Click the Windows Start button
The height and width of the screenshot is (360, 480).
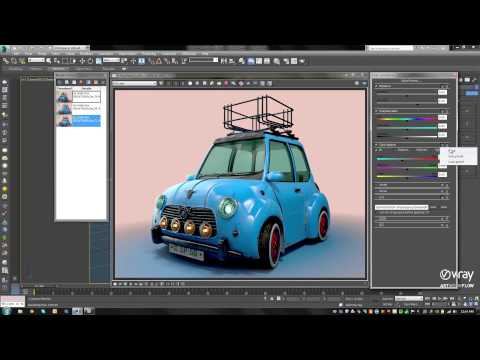click(x=6, y=311)
